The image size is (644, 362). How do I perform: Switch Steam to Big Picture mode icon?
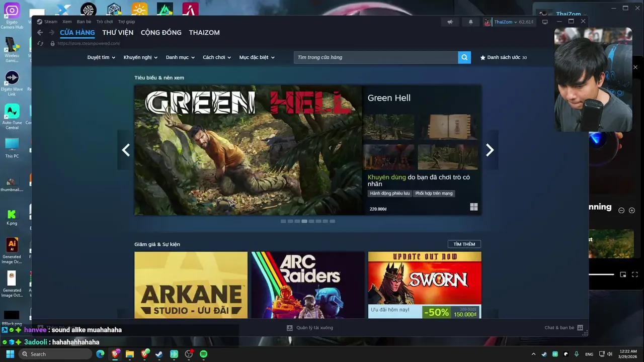click(x=545, y=22)
